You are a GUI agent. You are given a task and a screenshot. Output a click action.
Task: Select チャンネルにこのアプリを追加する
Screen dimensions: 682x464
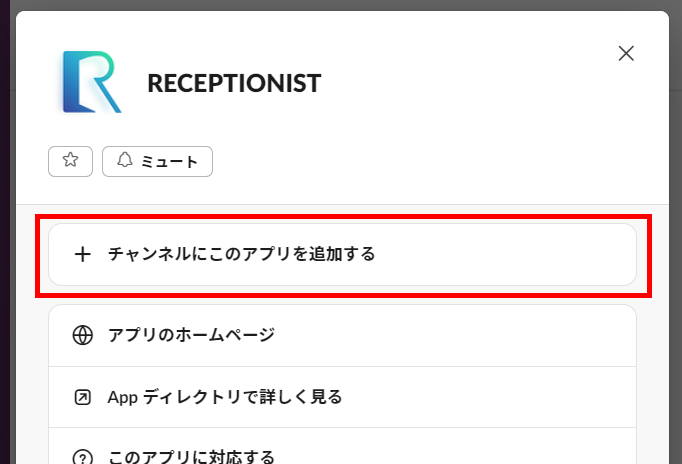[241, 254]
